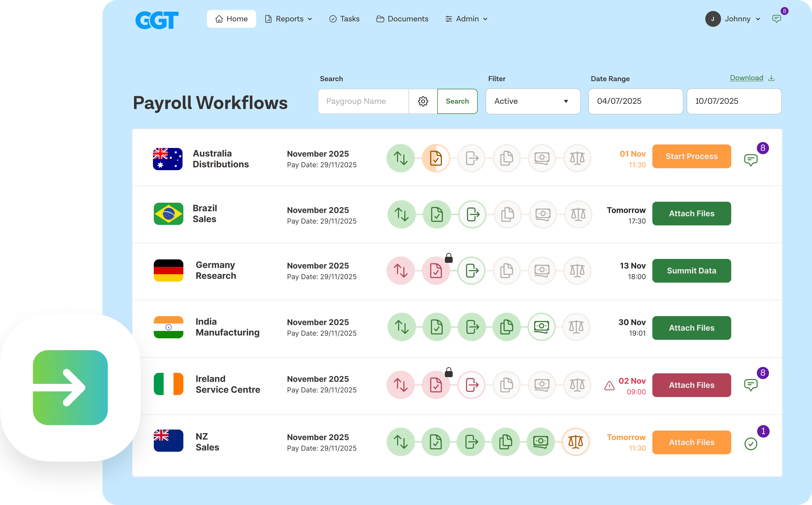Open header notifications chat icon
The image size is (812, 505).
(777, 19)
